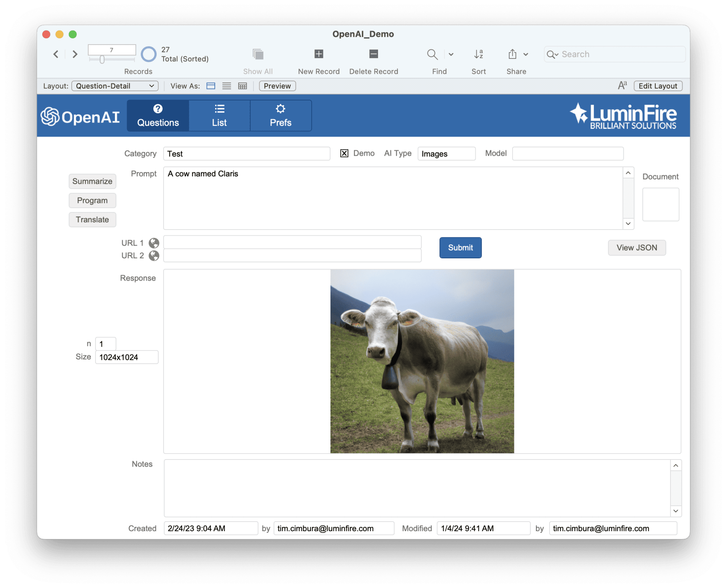Screen dimensions: 727x588
Task: Open the URL 1 globe link icon
Action: pyautogui.click(x=154, y=243)
